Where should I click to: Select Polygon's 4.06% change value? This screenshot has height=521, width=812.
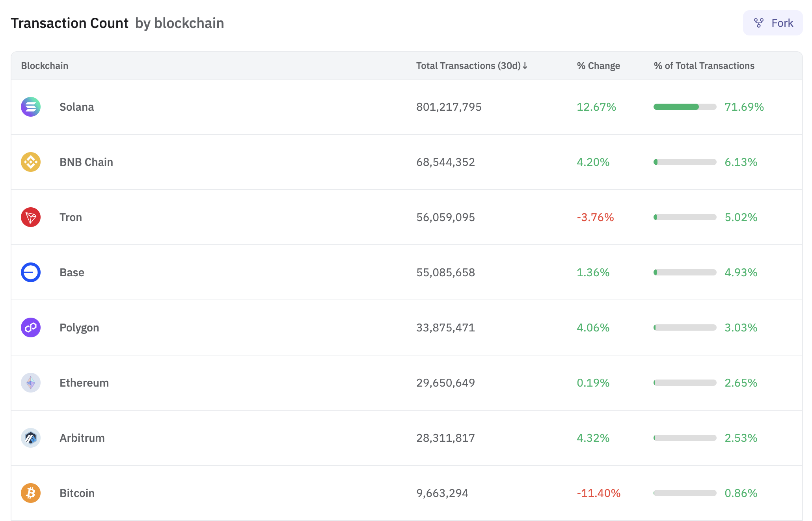pos(593,327)
